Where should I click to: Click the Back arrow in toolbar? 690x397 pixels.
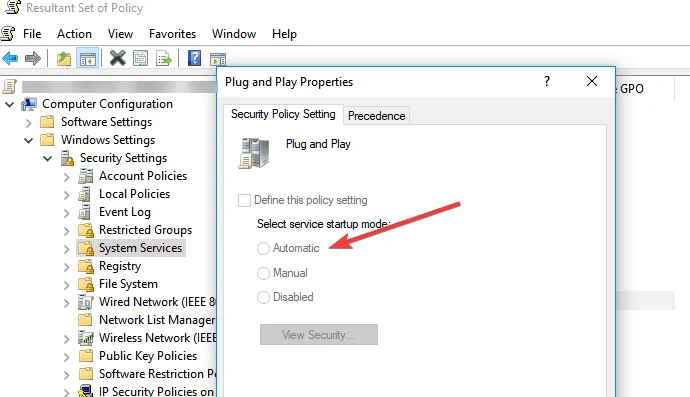(x=10, y=58)
